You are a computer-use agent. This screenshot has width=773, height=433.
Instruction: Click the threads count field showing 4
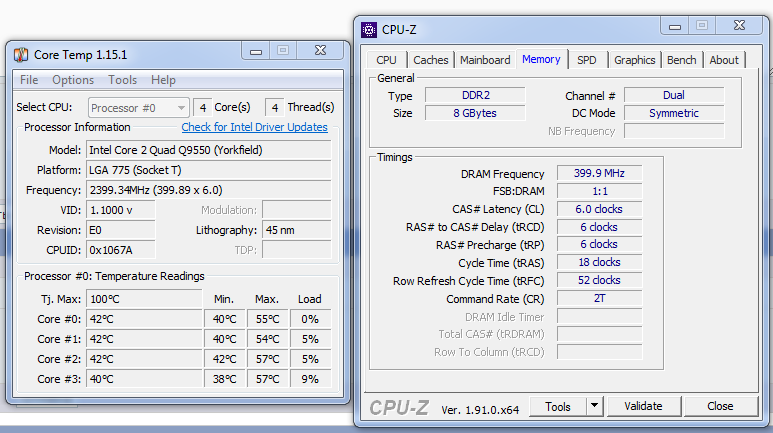coord(275,108)
